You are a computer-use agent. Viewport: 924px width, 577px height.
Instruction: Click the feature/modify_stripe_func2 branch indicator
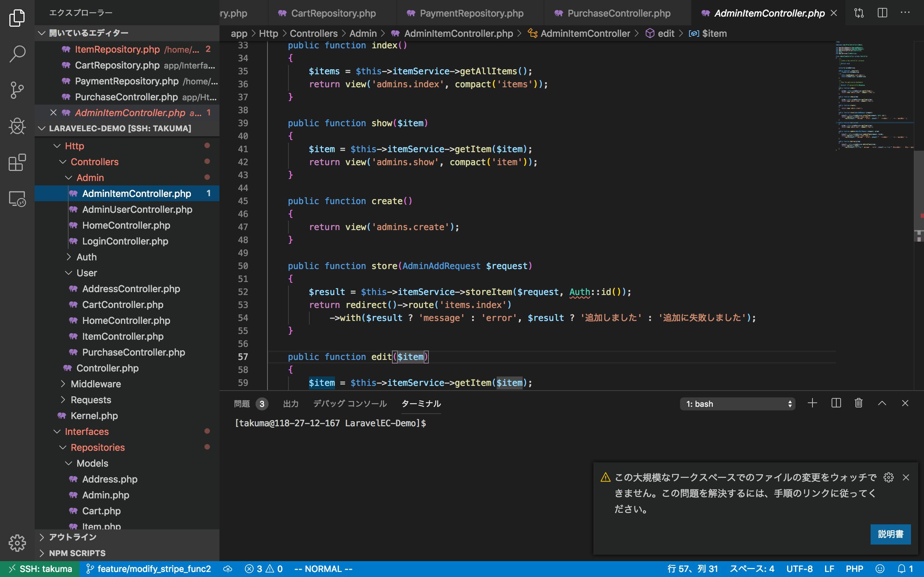(x=149, y=569)
